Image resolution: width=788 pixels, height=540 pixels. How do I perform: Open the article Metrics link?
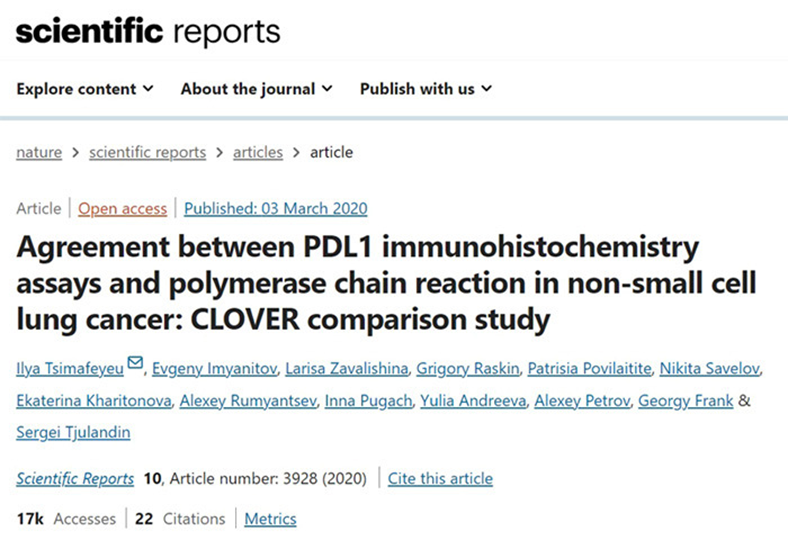(x=270, y=519)
